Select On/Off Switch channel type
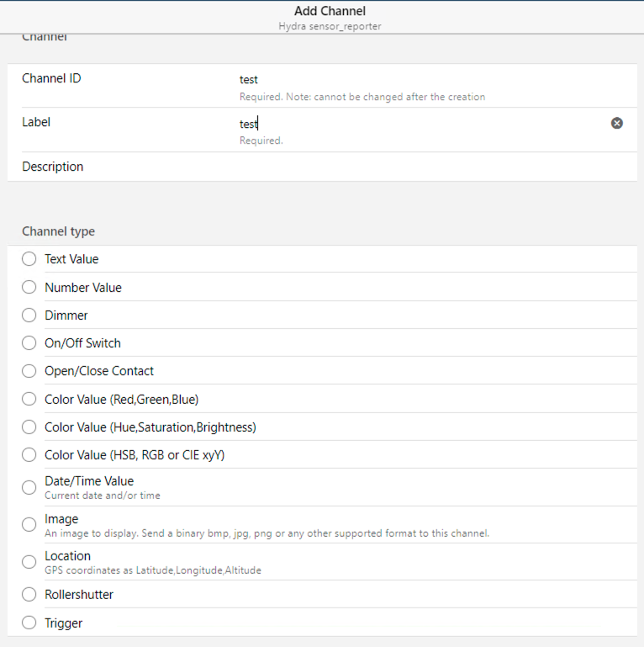Image resolution: width=644 pixels, height=647 pixels. pos(29,343)
